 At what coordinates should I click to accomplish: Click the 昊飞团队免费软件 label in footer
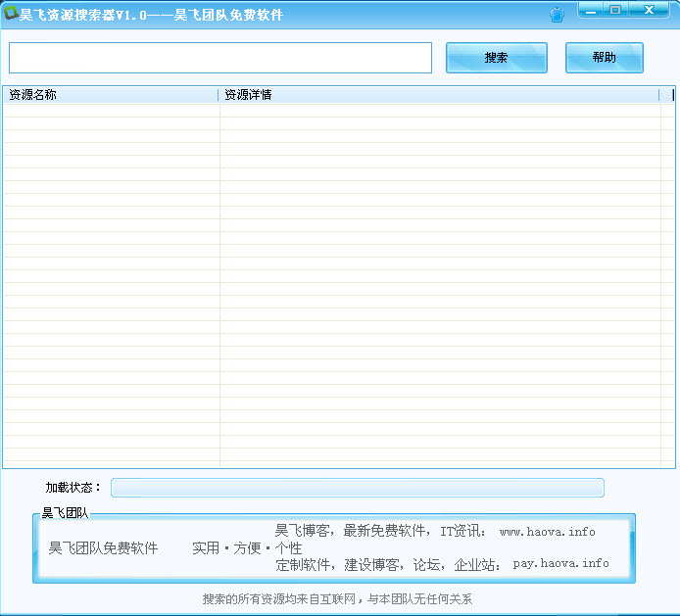click(103, 548)
